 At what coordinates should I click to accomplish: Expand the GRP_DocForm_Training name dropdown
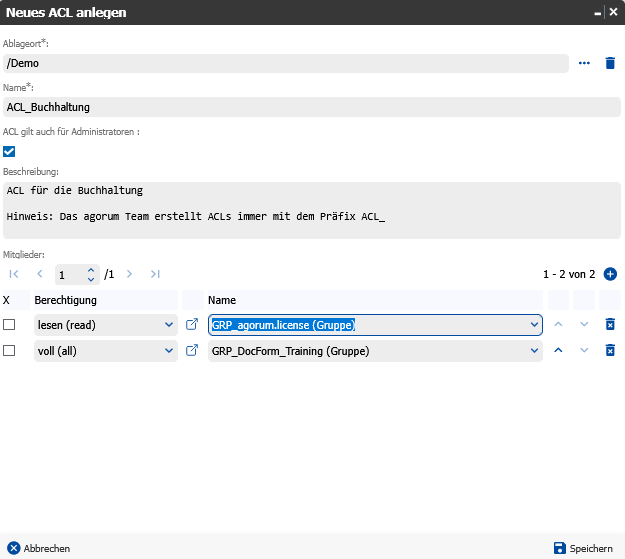tap(532, 351)
